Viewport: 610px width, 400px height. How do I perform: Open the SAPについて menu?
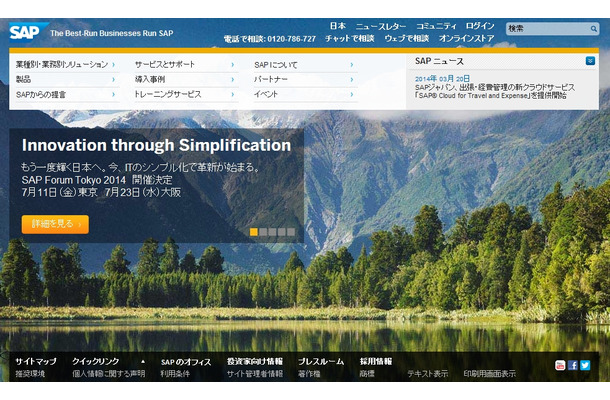point(275,65)
